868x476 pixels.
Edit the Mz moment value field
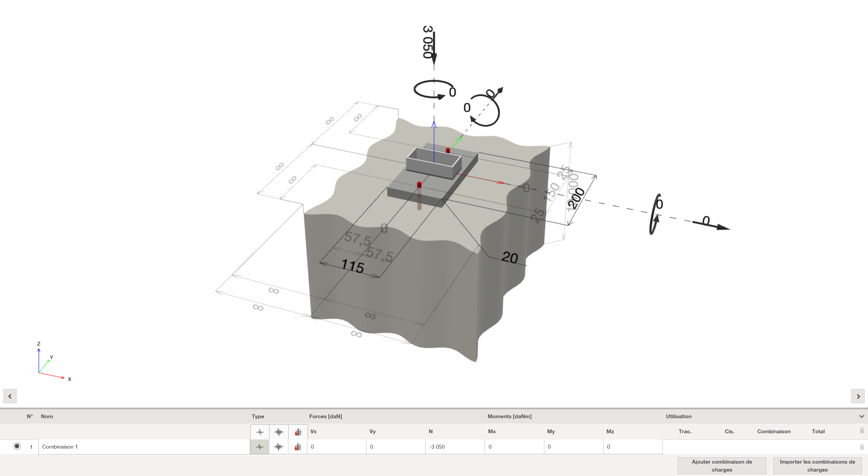click(633, 447)
